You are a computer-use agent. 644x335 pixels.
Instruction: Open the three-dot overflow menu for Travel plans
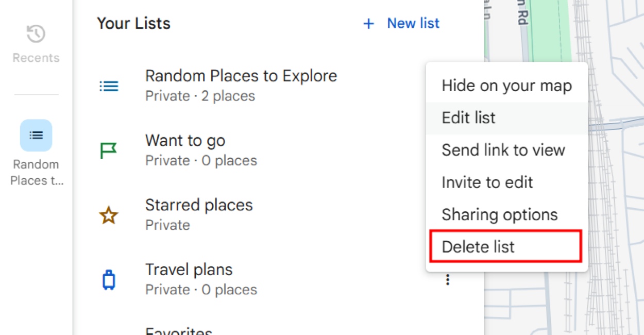click(x=448, y=279)
